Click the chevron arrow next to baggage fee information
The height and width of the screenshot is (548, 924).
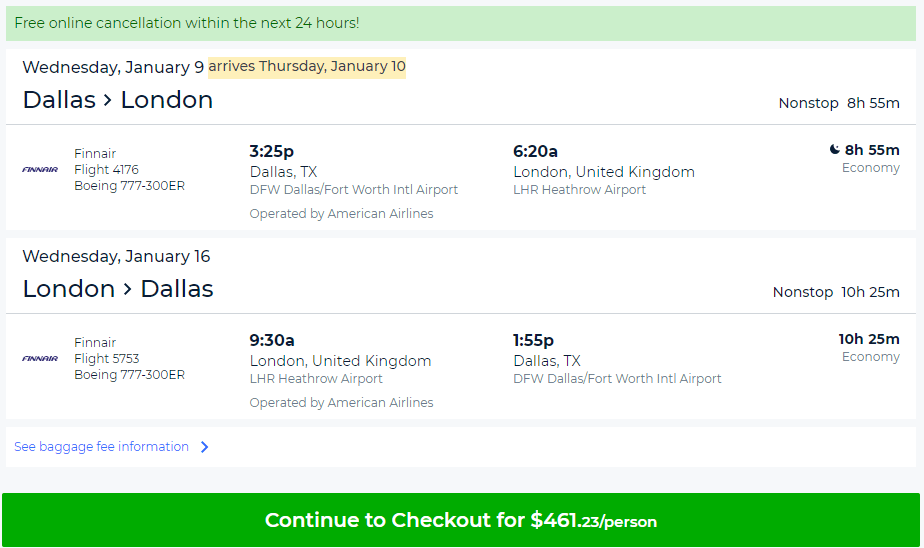point(204,447)
